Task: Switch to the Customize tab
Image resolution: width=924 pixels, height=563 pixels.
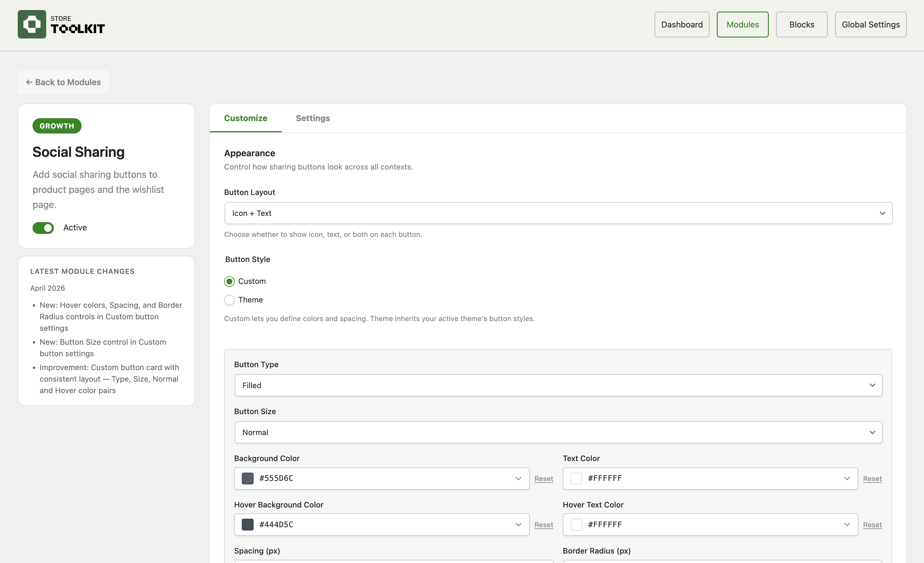Action: [x=246, y=118]
